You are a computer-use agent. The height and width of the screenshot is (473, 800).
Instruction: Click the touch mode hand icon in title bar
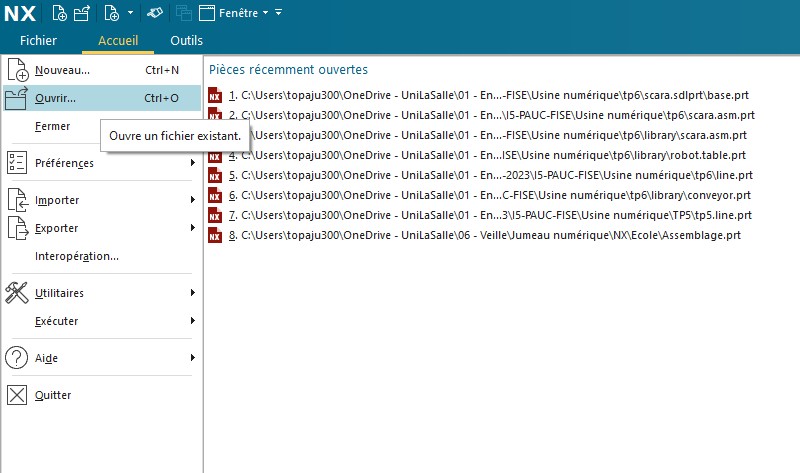tap(155, 13)
